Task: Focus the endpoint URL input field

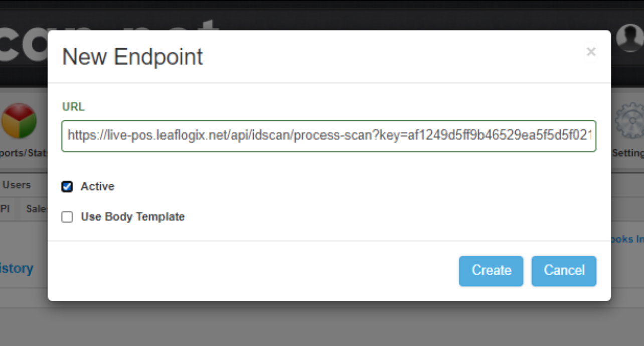Action: pos(329,135)
